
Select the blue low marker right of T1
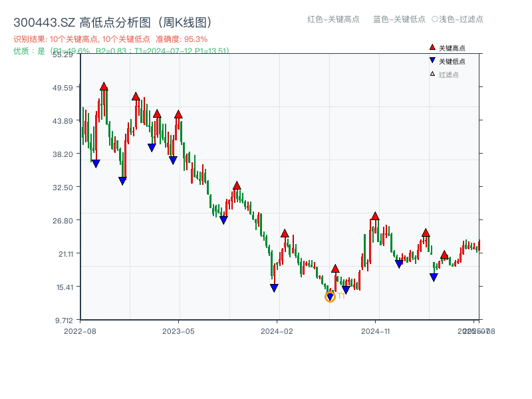pyautogui.click(x=346, y=289)
